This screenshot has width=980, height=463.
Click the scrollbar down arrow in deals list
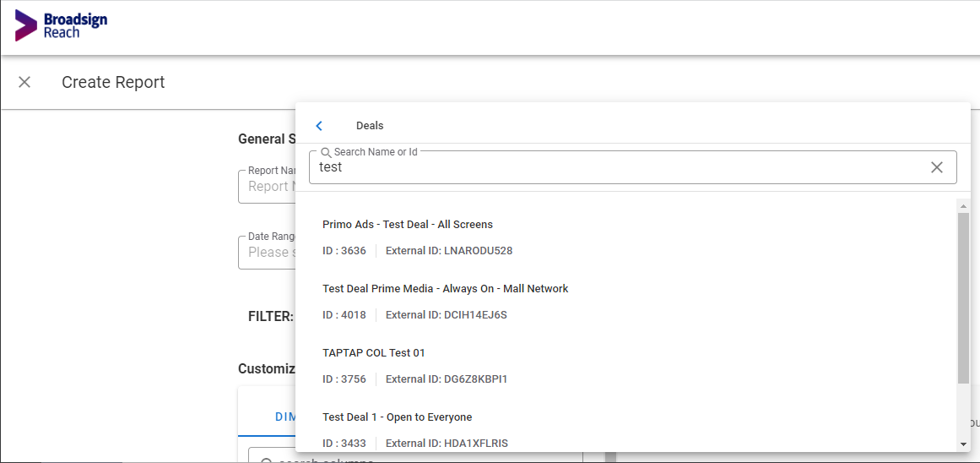click(963, 444)
